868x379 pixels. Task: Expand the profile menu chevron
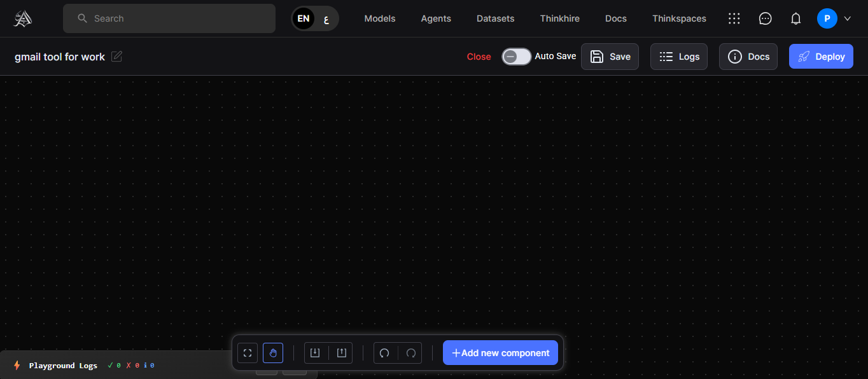847,18
